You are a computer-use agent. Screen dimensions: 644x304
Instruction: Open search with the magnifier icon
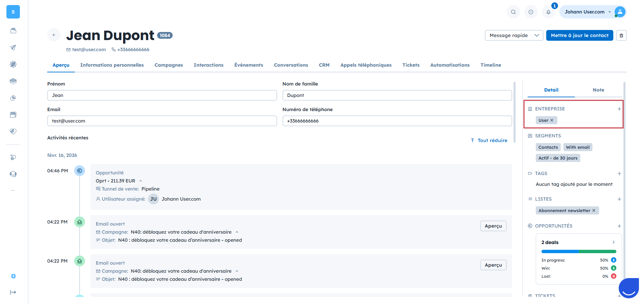point(513,12)
